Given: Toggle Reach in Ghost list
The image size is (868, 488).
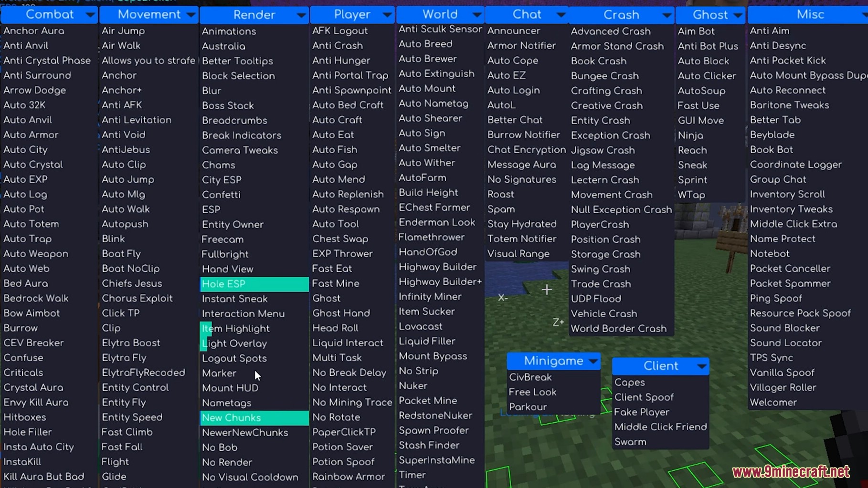Looking at the screenshot, I should point(710,150).
